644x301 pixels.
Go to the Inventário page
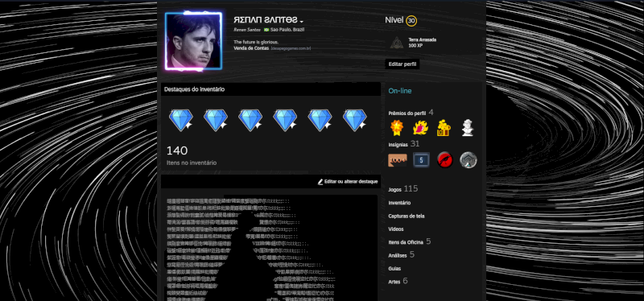coord(399,203)
